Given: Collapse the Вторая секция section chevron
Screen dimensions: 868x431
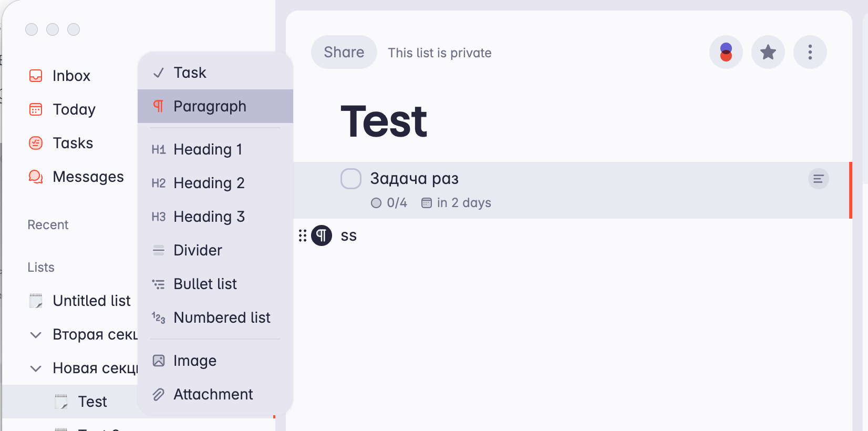Looking at the screenshot, I should (36, 334).
